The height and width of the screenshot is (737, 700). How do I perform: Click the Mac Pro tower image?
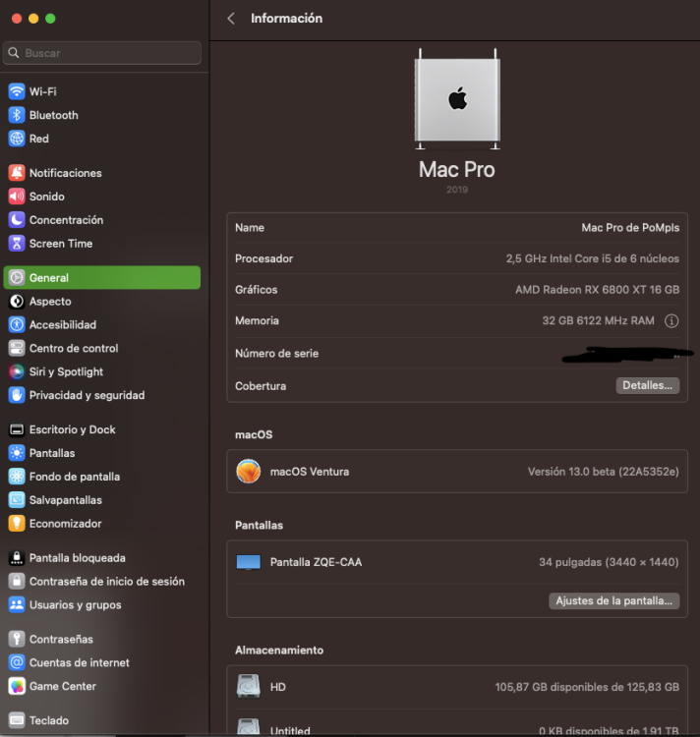[457, 99]
